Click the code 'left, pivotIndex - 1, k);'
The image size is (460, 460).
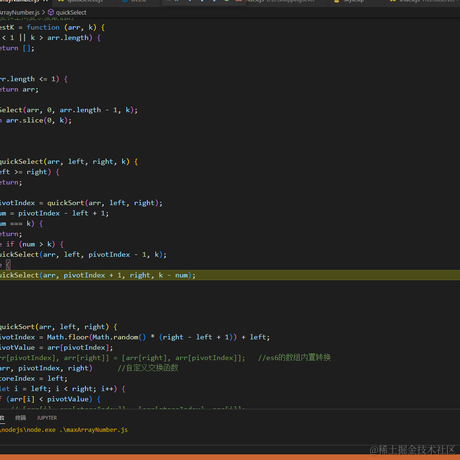point(115,255)
